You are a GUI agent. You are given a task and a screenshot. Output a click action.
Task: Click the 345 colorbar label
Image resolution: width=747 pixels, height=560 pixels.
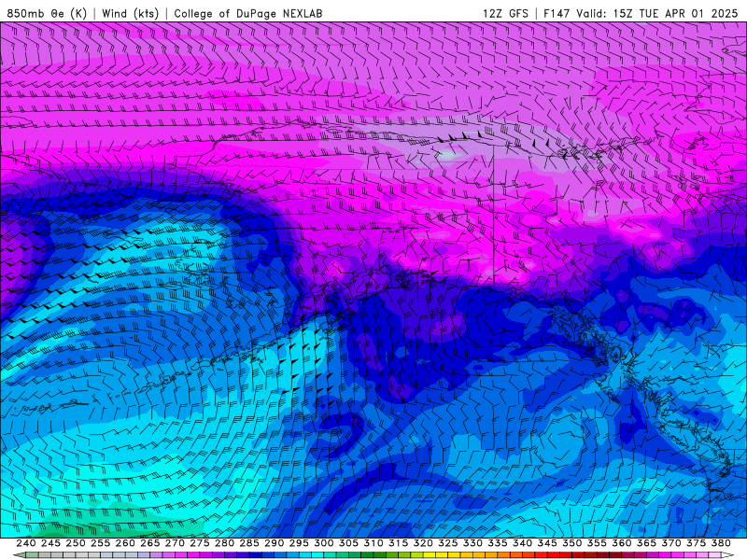(x=547, y=543)
